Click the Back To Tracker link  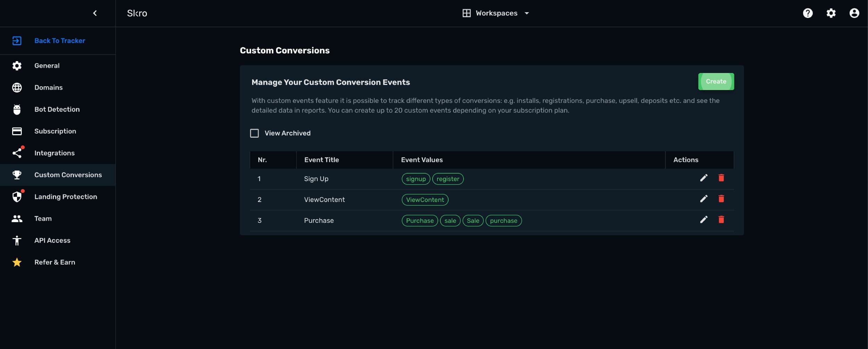(60, 41)
